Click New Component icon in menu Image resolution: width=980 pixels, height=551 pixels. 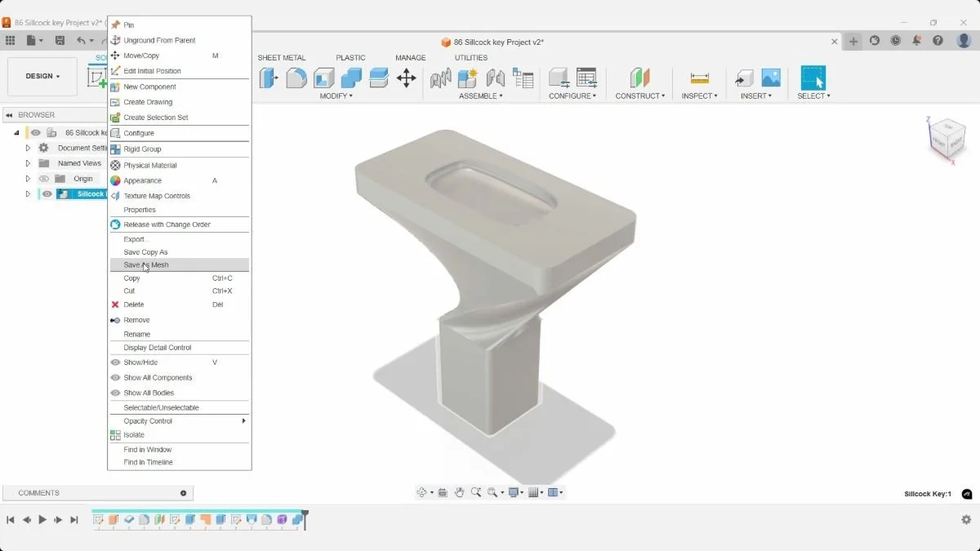coord(115,87)
